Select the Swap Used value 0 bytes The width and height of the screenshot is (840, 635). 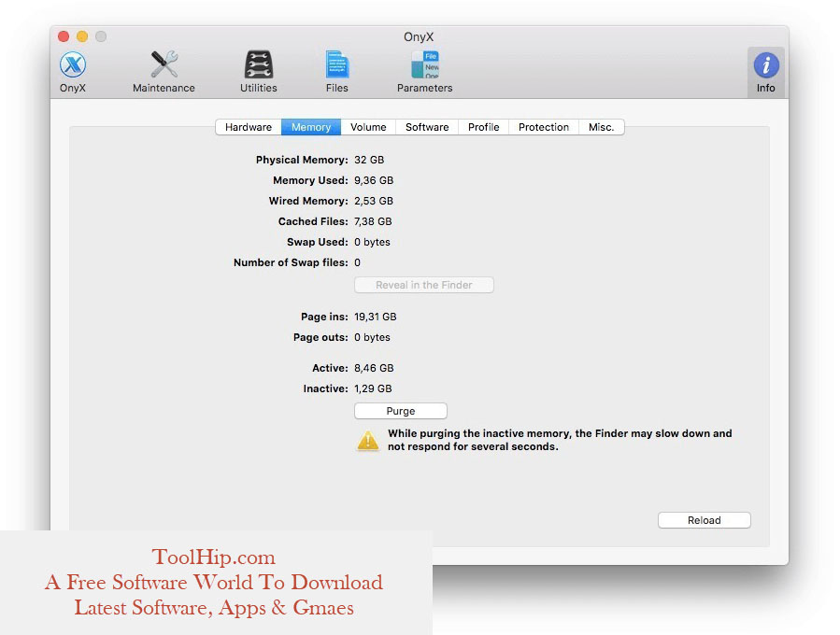point(372,242)
